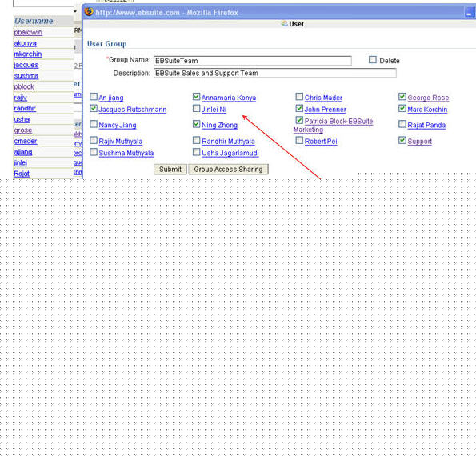Image resolution: width=476 pixels, height=456 pixels.
Task: Check the Nancy Jiang checkbox
Action: coord(94,124)
